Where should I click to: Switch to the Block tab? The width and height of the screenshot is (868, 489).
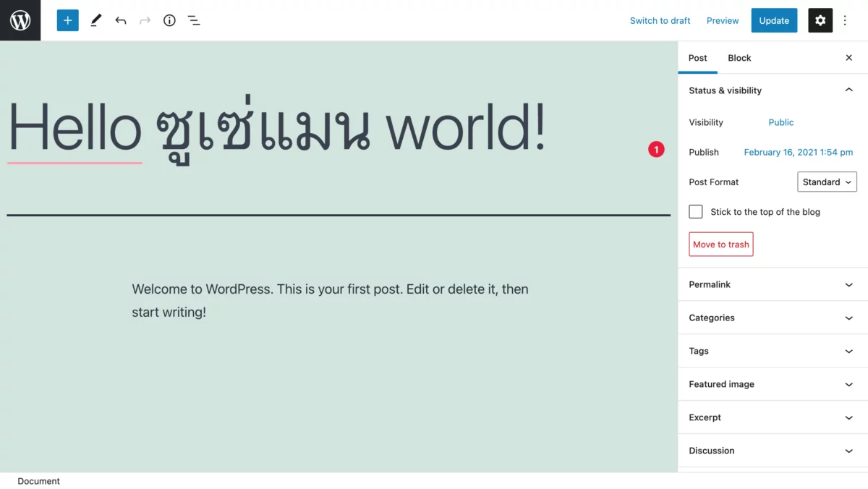click(x=739, y=58)
